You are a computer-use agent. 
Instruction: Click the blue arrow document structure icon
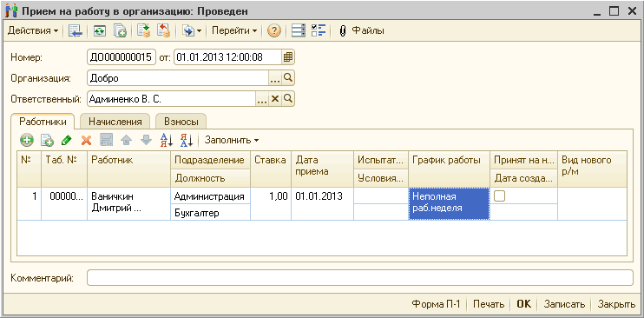pyautogui.click(x=188, y=31)
